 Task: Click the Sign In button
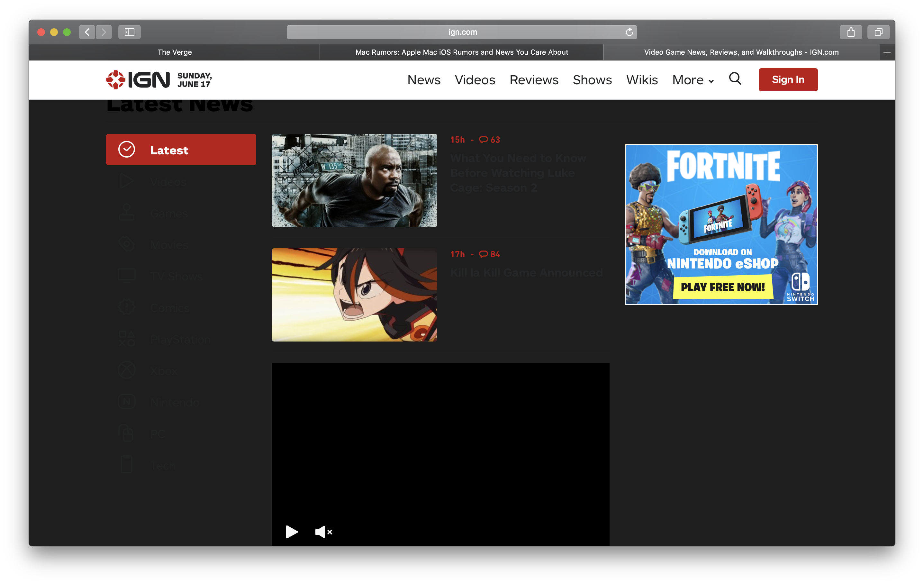coord(788,80)
